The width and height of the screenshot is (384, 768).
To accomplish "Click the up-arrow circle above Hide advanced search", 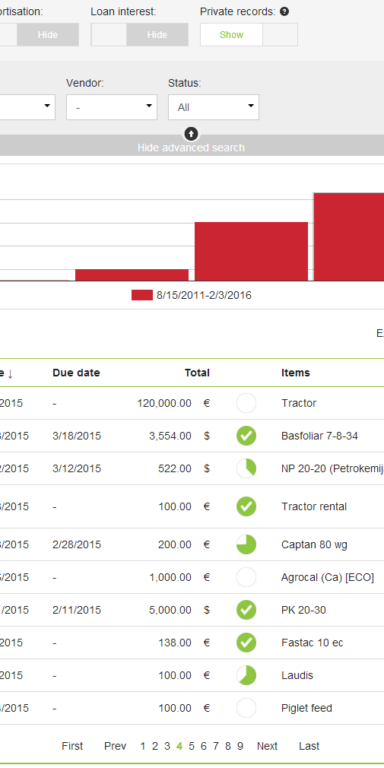I will tap(191, 133).
